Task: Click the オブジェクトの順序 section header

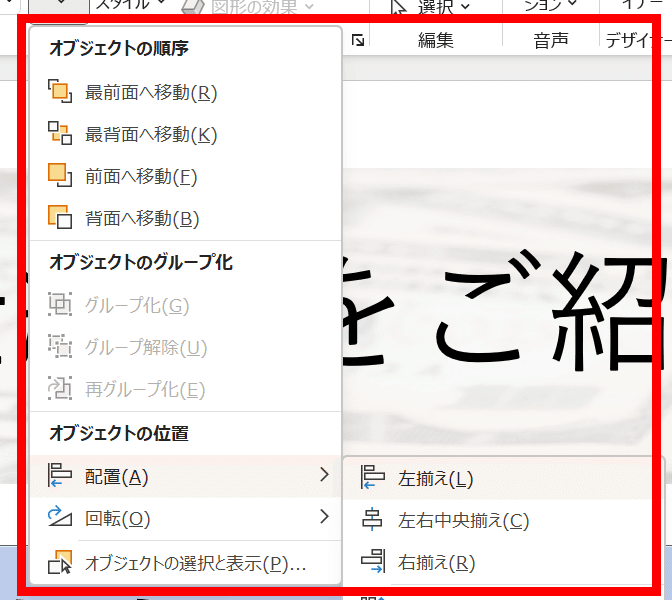Action: point(119,48)
